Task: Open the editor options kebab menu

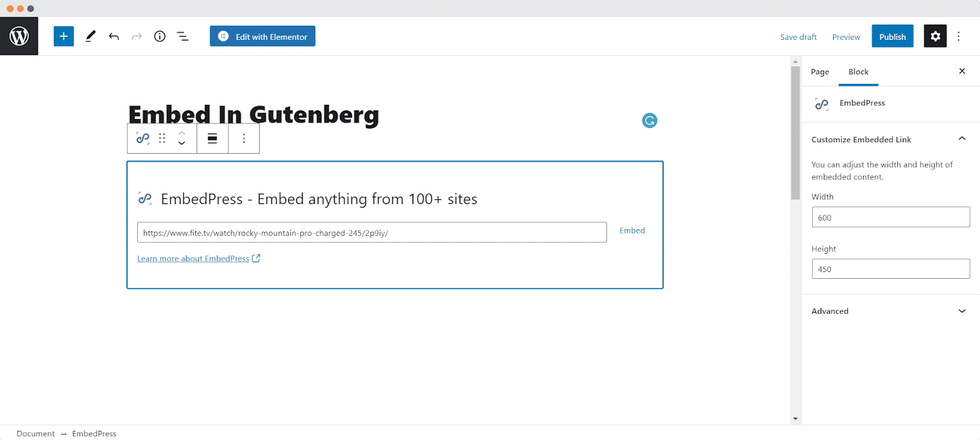Action: pos(959,36)
